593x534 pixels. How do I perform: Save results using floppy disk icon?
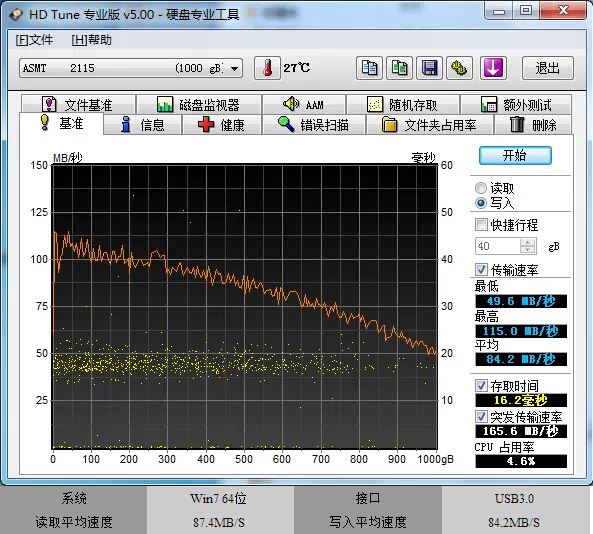pyautogui.click(x=429, y=68)
